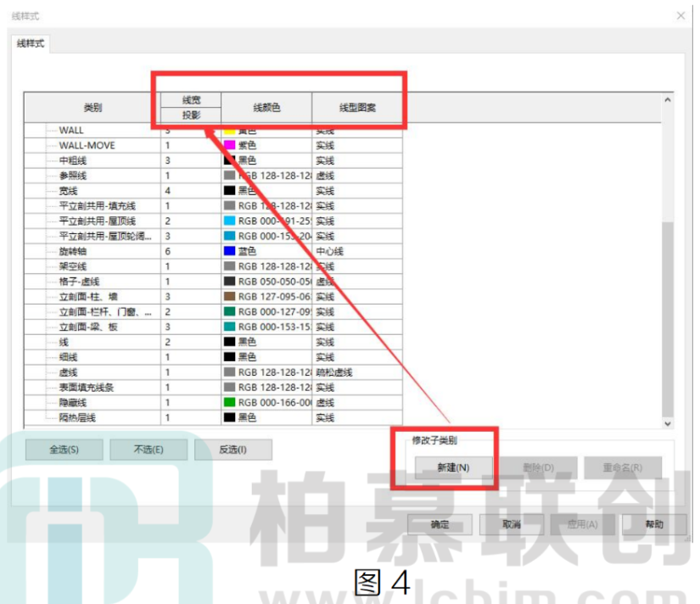Image resolution: width=700 pixels, height=604 pixels.
Task: Click the 线型图案 column header
Action: [357, 108]
